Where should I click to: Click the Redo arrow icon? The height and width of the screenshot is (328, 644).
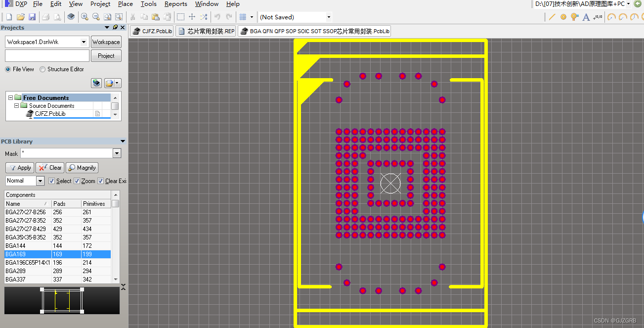point(229,17)
